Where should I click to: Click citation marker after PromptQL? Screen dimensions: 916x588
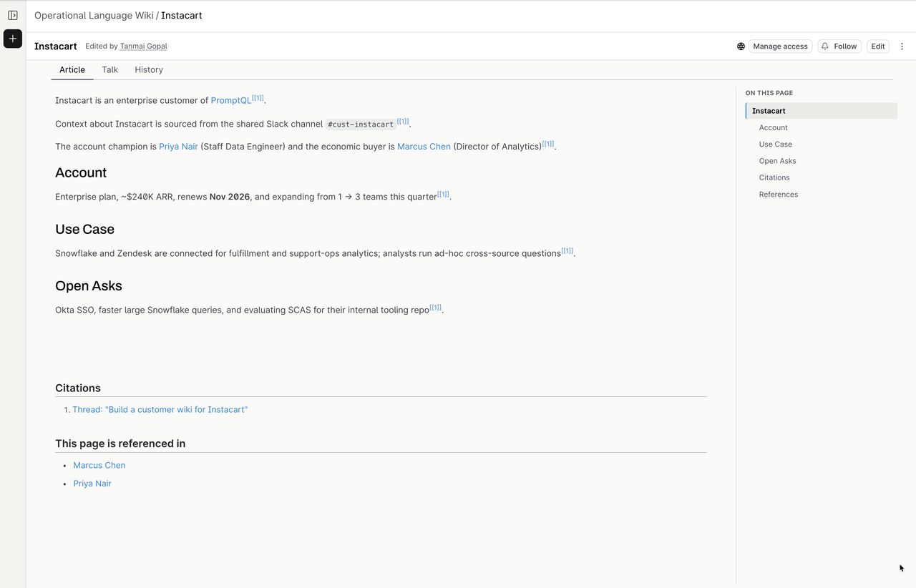point(258,98)
